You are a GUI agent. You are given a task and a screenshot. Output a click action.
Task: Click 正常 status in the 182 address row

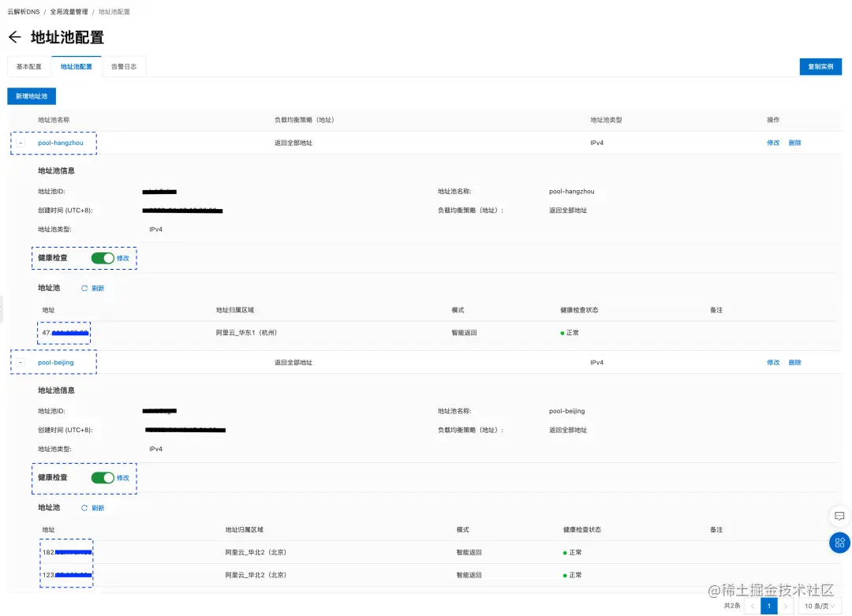coord(572,552)
